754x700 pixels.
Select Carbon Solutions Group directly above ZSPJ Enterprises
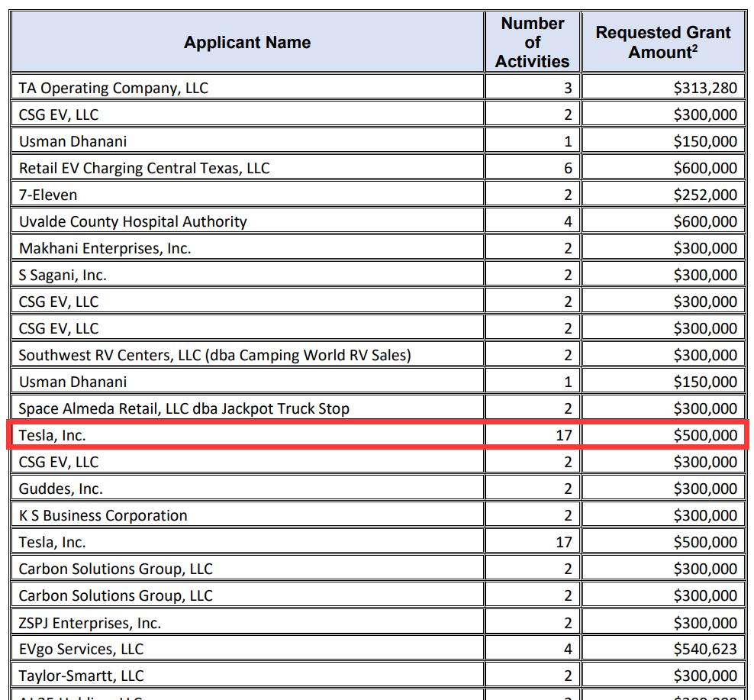(x=247, y=595)
